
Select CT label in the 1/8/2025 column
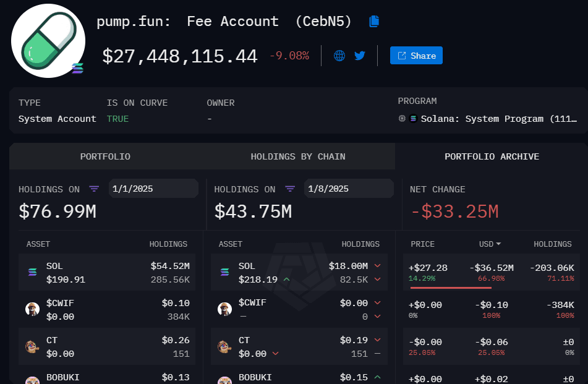pos(244,340)
